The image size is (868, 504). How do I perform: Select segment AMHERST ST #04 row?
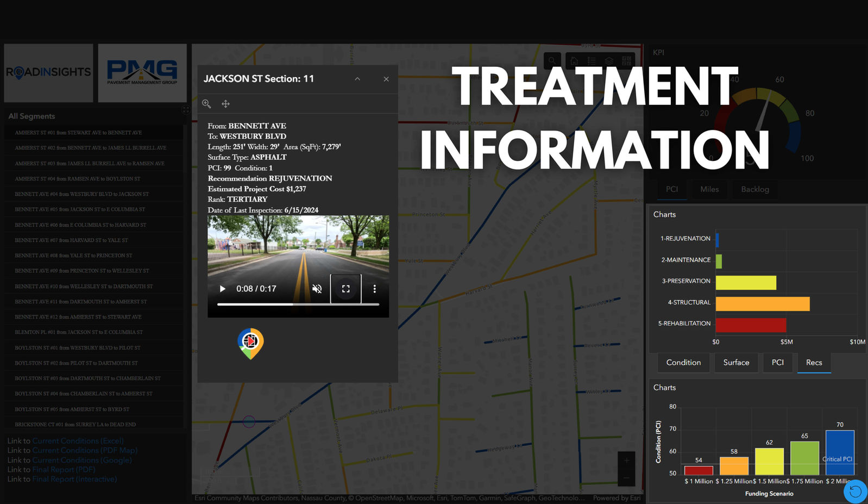coord(93,179)
